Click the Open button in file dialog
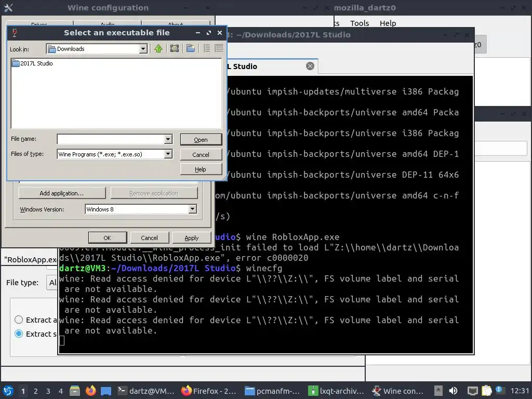The image size is (532, 399). click(201, 140)
